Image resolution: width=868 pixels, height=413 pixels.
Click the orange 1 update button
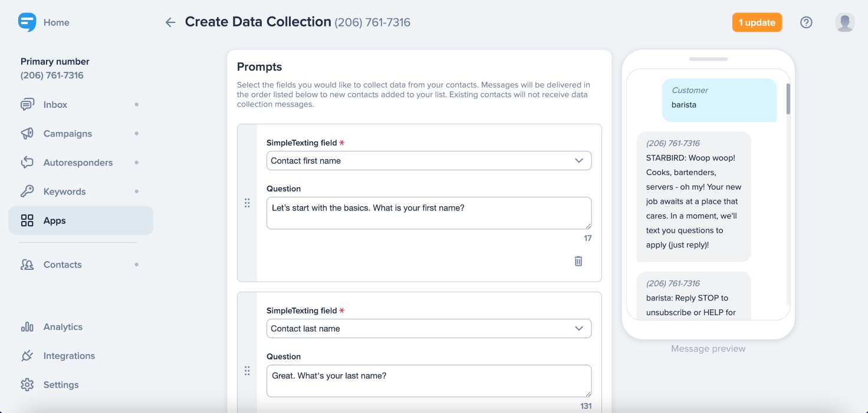coord(757,22)
